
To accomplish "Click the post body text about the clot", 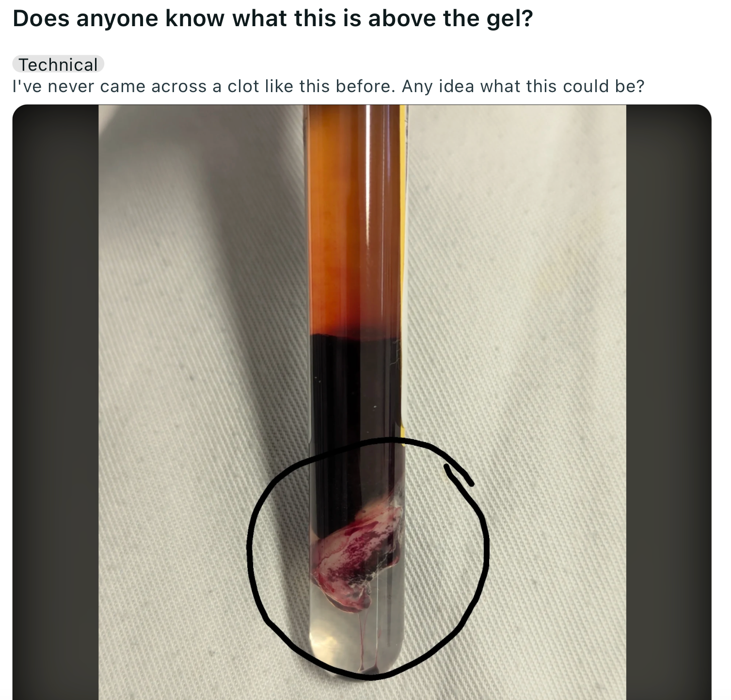I will tap(329, 86).
